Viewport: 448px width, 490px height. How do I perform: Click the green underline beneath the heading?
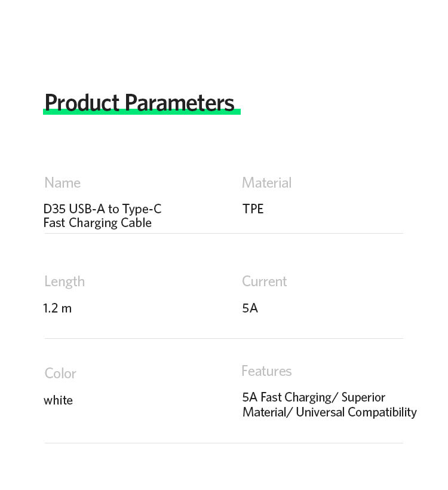pyautogui.click(x=142, y=112)
